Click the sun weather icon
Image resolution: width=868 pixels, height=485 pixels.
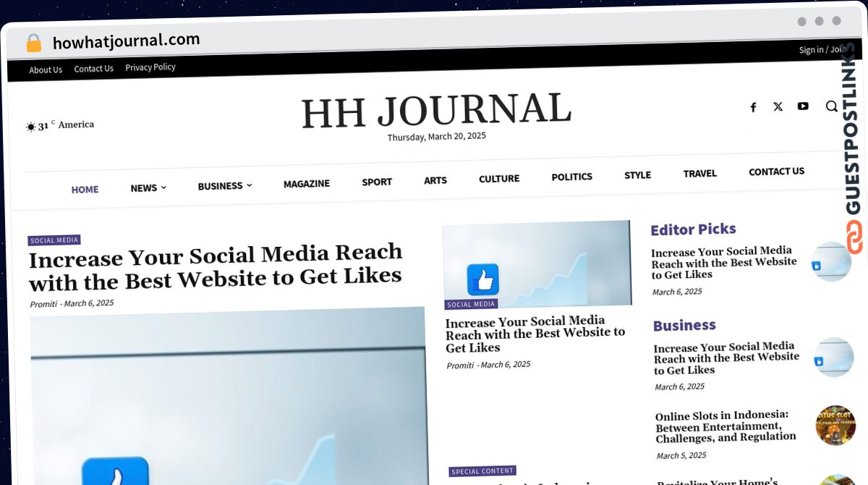tap(30, 127)
